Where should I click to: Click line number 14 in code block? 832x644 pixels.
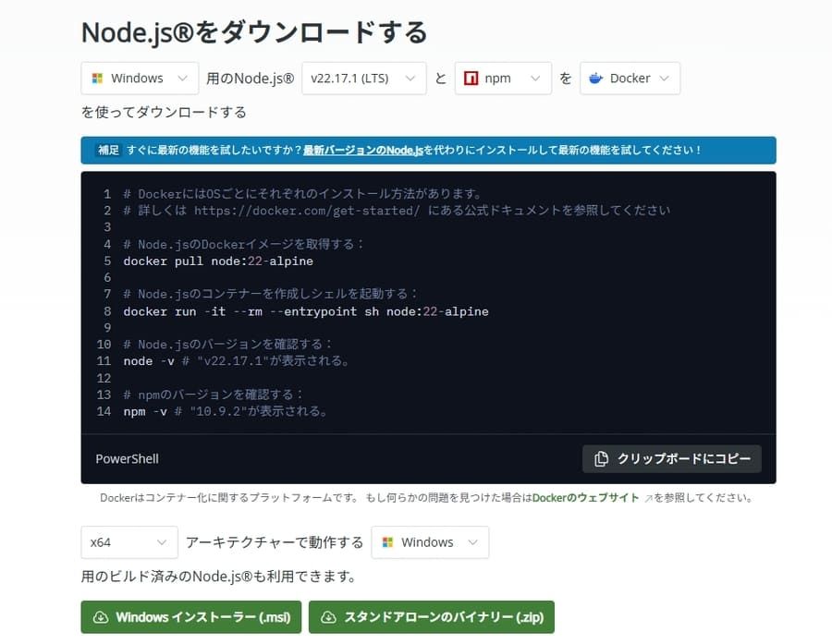(104, 411)
